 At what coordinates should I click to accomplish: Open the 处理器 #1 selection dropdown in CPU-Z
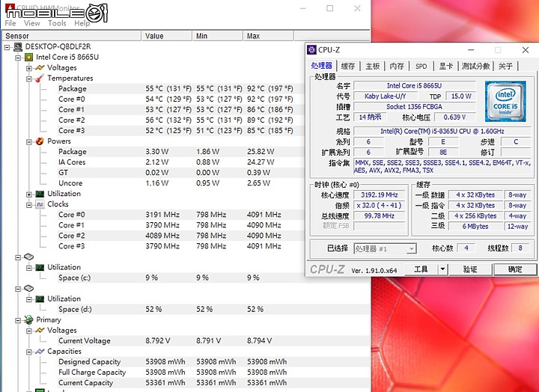[411, 248]
